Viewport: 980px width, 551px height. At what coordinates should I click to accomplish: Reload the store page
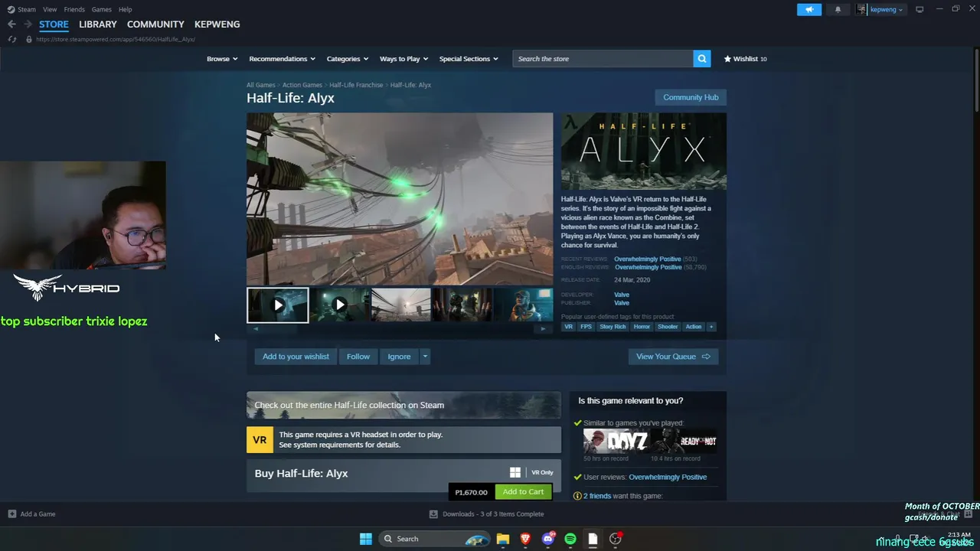pyautogui.click(x=11, y=39)
